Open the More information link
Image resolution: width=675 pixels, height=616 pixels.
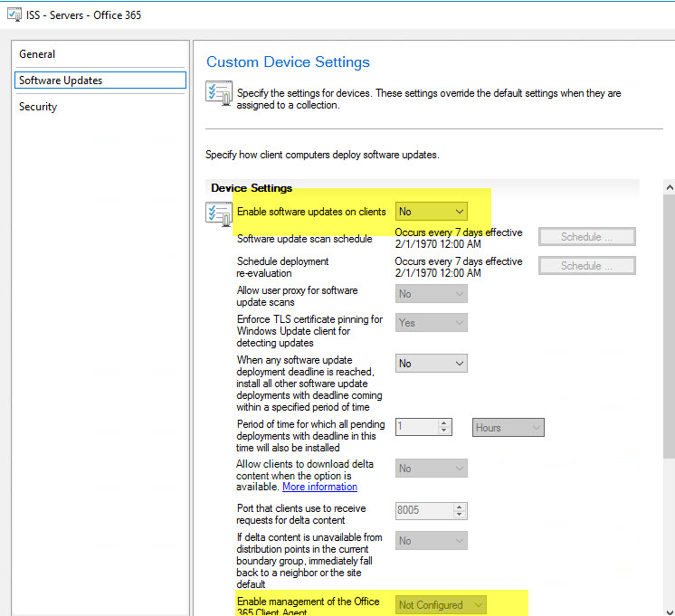pyautogui.click(x=319, y=487)
